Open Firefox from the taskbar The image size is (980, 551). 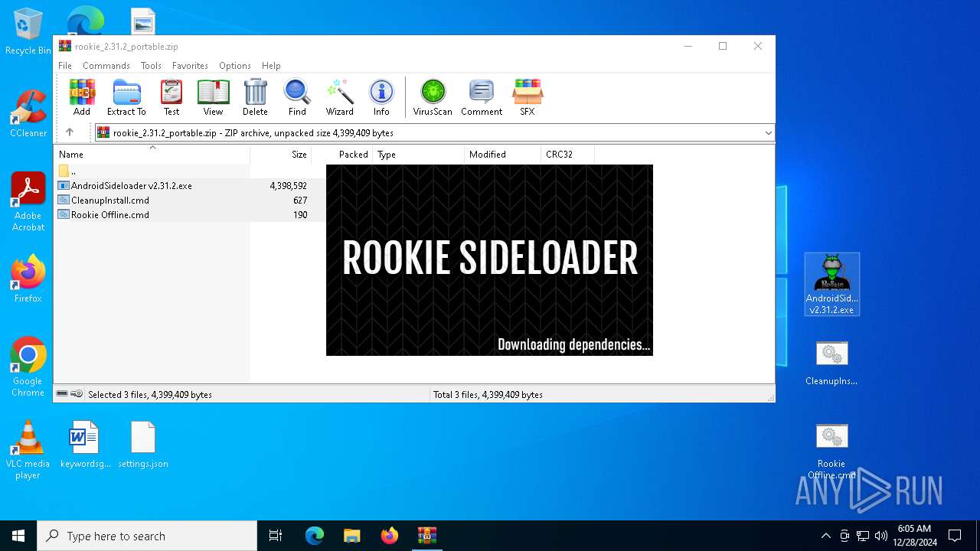(x=390, y=536)
